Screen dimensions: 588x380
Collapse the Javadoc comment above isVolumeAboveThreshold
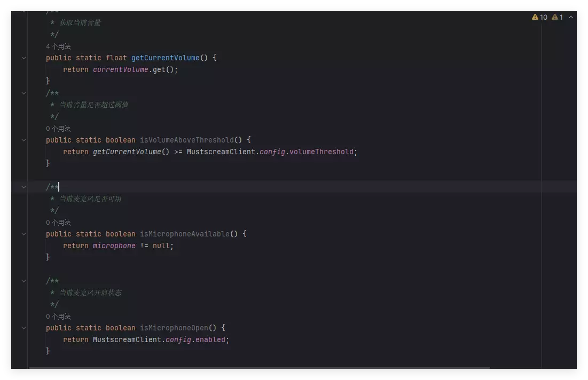click(23, 93)
